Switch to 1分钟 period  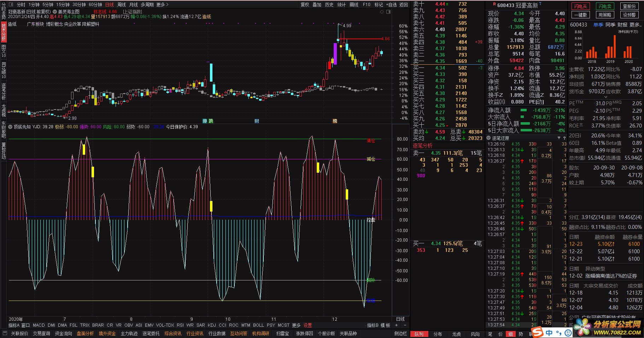click(x=34, y=5)
